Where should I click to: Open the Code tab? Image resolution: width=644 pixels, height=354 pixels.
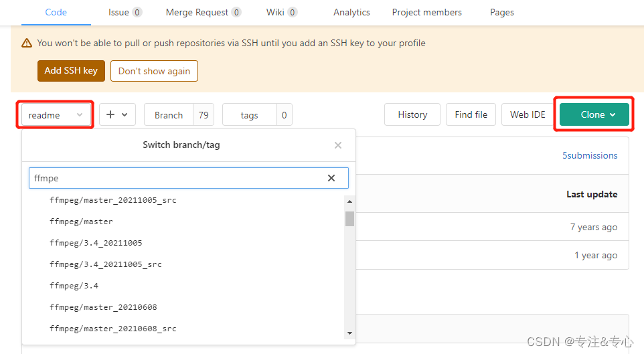click(x=56, y=12)
